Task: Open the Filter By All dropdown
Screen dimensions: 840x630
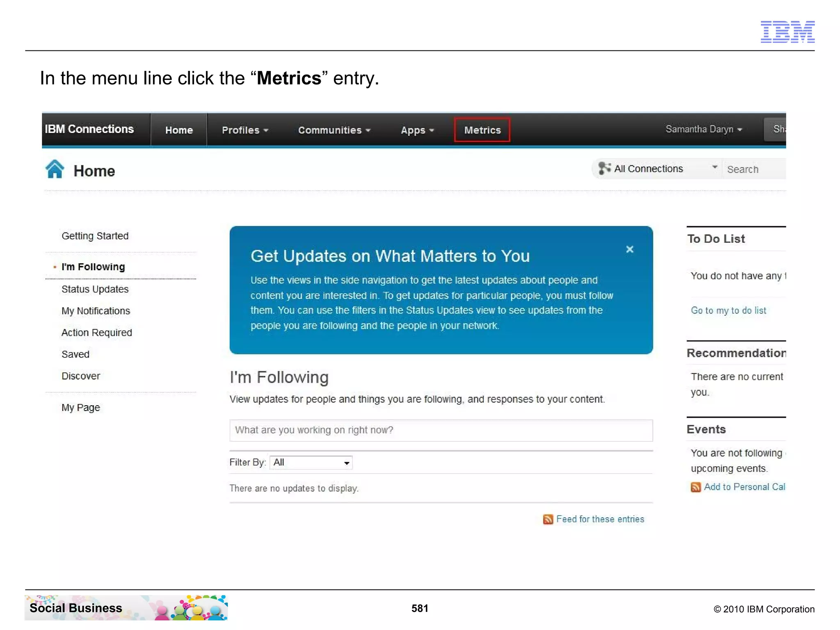Action: click(311, 463)
